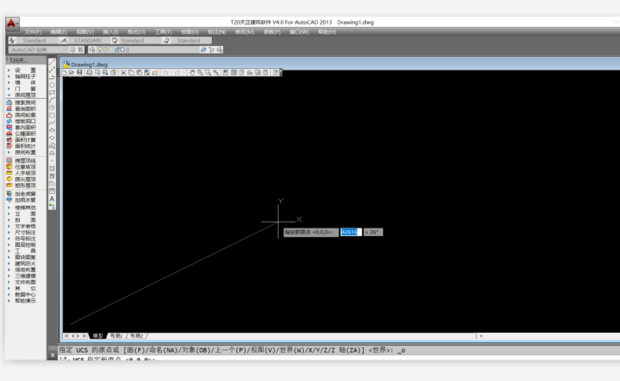Click the highlighted dynamic input distance field

(x=351, y=232)
